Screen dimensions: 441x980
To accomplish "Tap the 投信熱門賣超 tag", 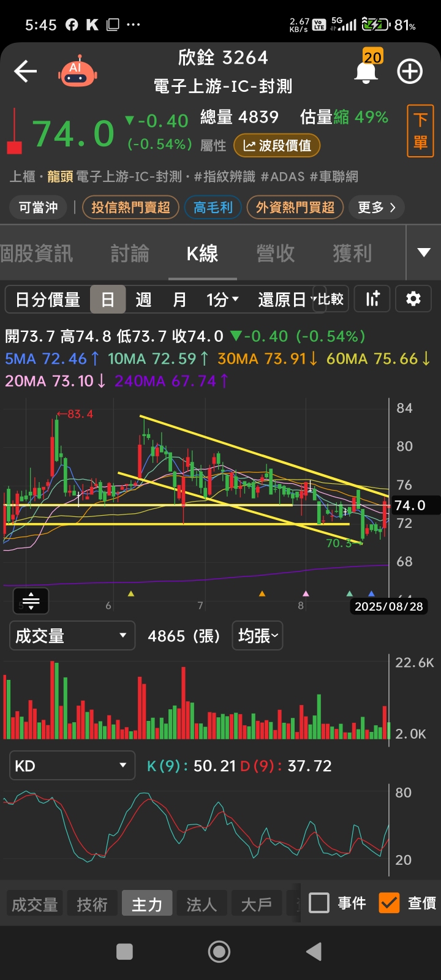I will 130,208.
